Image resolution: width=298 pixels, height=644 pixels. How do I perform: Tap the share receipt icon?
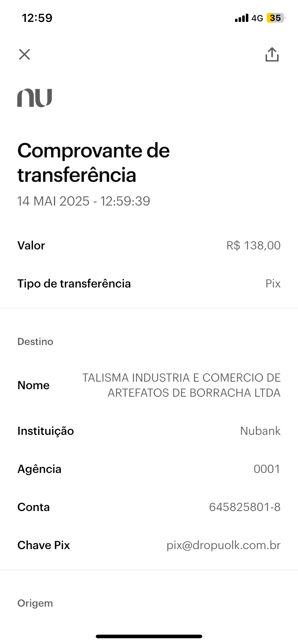(x=272, y=55)
